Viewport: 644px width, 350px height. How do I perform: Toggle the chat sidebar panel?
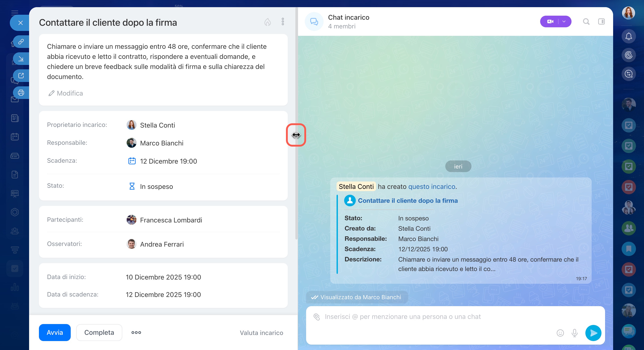pos(601,22)
